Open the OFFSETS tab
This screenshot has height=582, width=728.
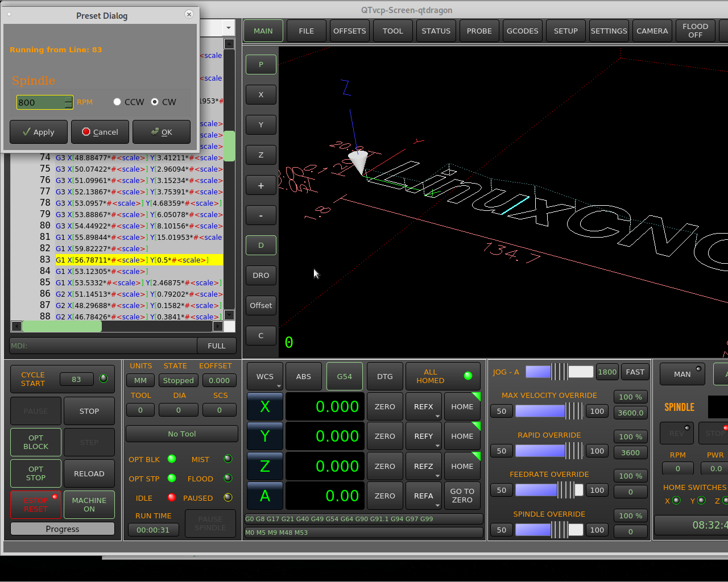[350, 31]
